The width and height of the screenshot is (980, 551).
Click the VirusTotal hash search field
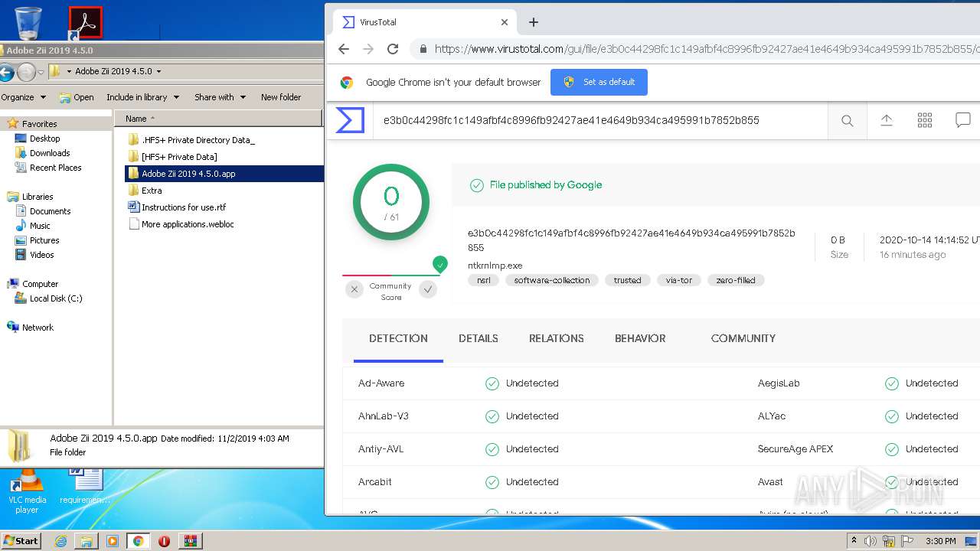click(x=600, y=120)
